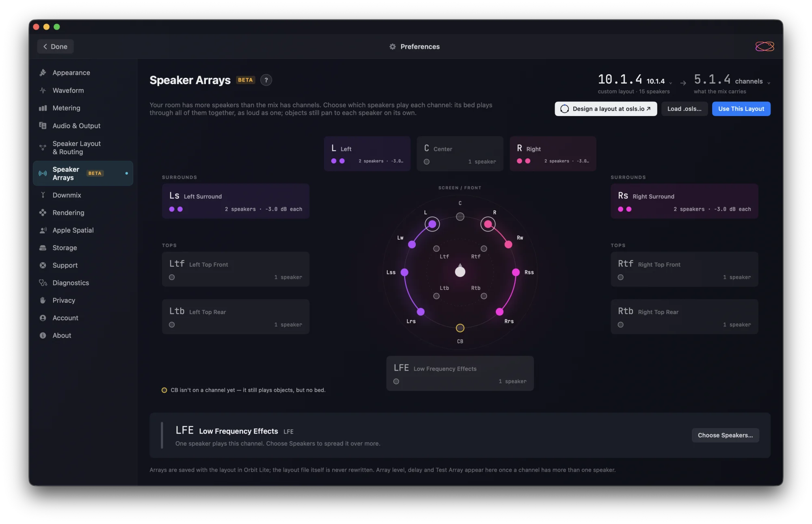
Task: Click the Waveform icon in sidebar
Action: click(43, 90)
